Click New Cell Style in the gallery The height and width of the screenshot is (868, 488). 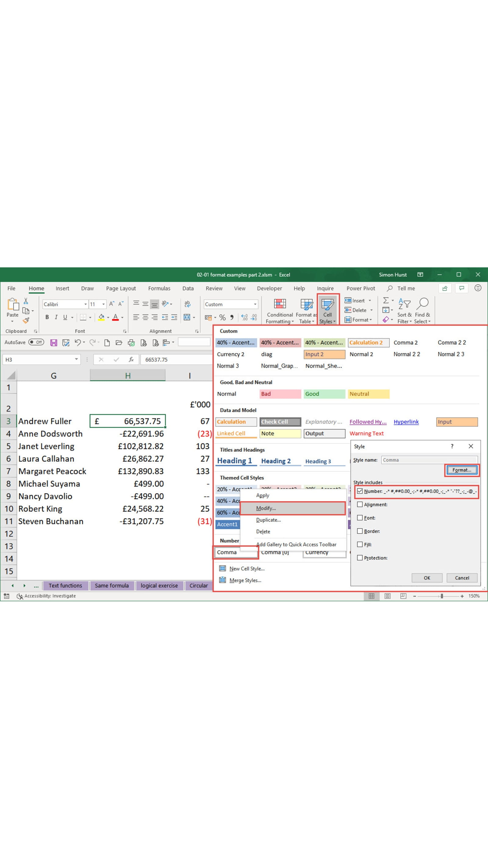247,569
